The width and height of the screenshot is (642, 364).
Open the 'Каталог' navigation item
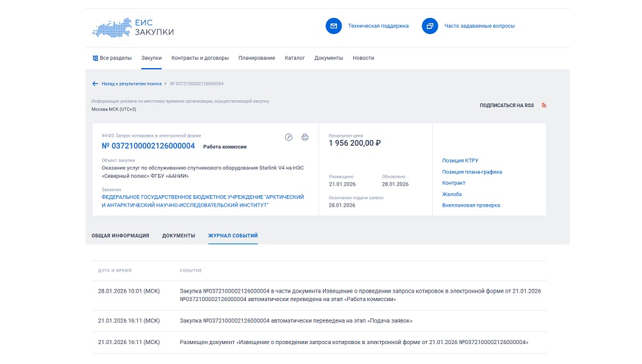pyautogui.click(x=295, y=58)
